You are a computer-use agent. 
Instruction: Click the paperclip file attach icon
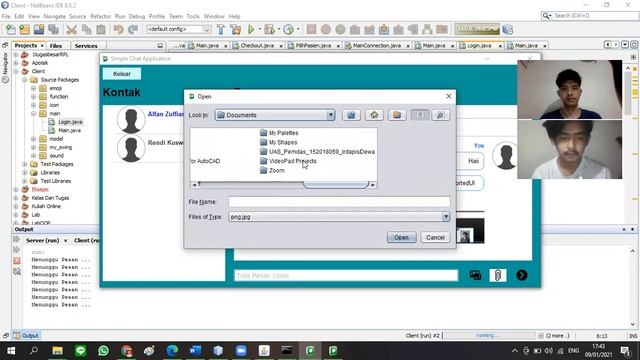coord(498,275)
